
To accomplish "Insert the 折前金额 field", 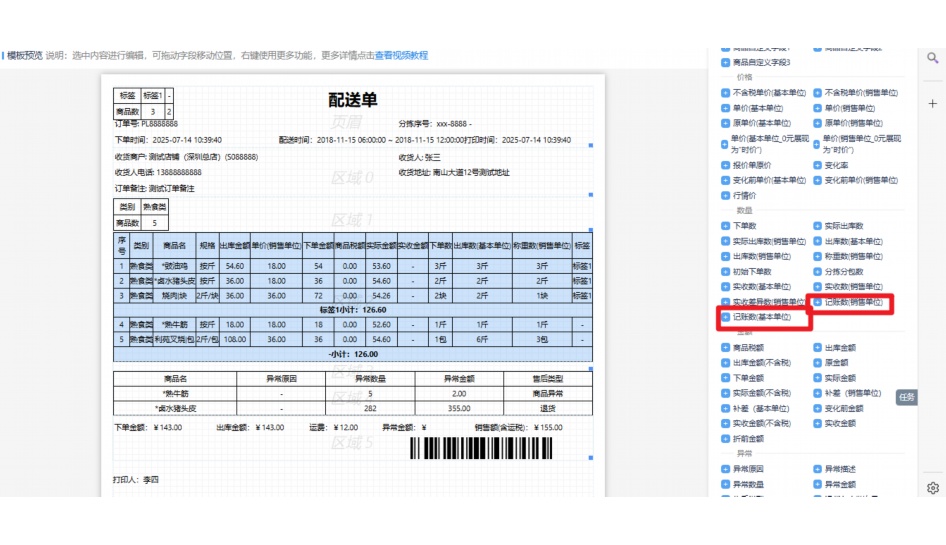I will [748, 439].
